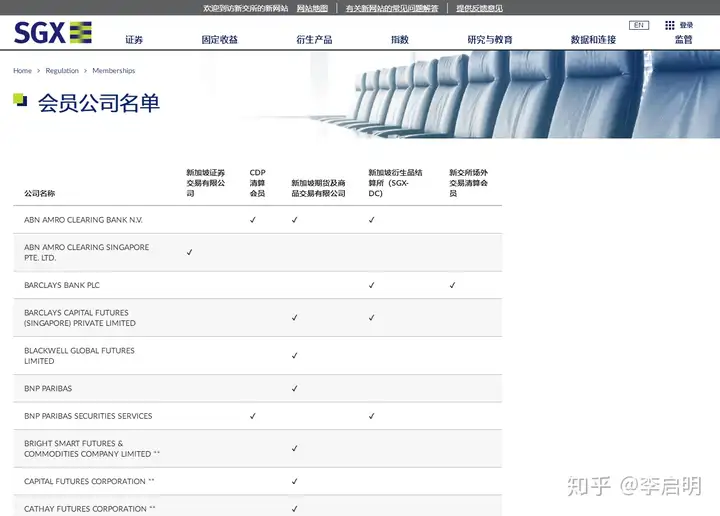The width and height of the screenshot is (720, 516).
Task: Click BLACKWELL GLOBAL FUTURES row checkmark
Action: click(294, 356)
